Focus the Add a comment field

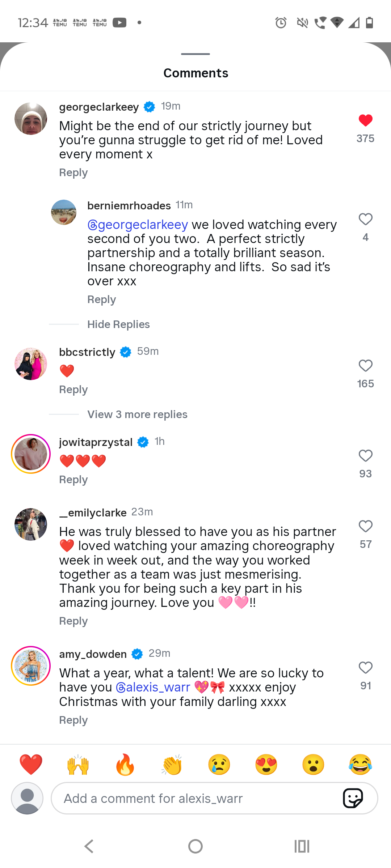[195, 798]
